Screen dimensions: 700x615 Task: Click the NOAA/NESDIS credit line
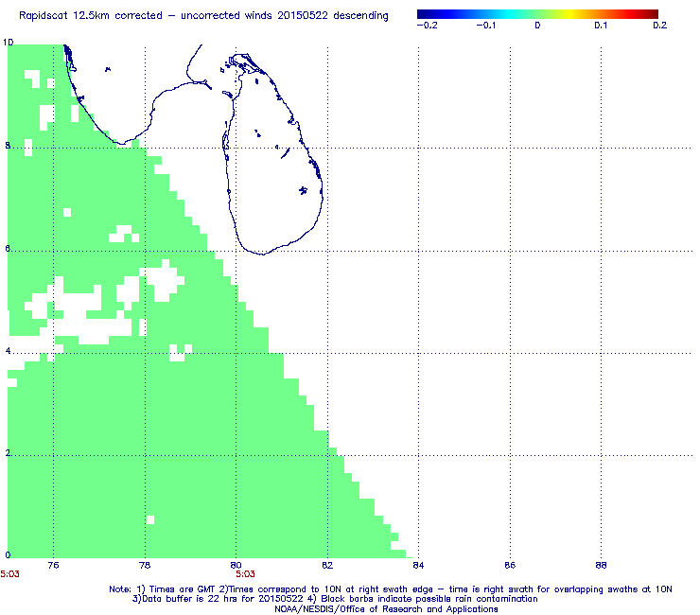coord(386,609)
